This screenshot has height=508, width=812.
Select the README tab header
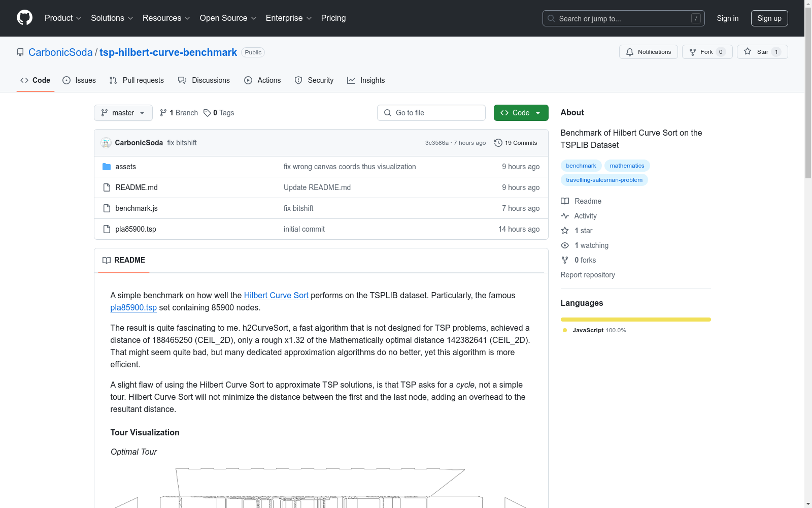(x=124, y=260)
